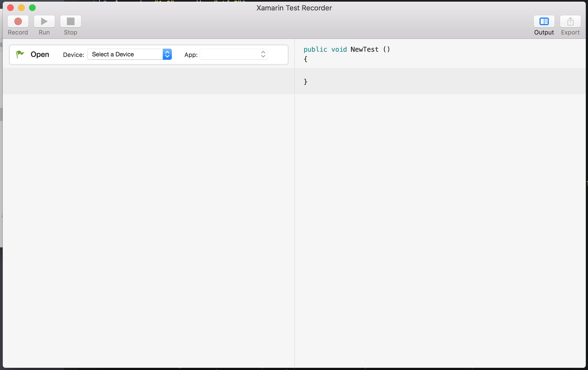The width and height of the screenshot is (588, 370).
Task: Click the App: label
Action: (191, 55)
